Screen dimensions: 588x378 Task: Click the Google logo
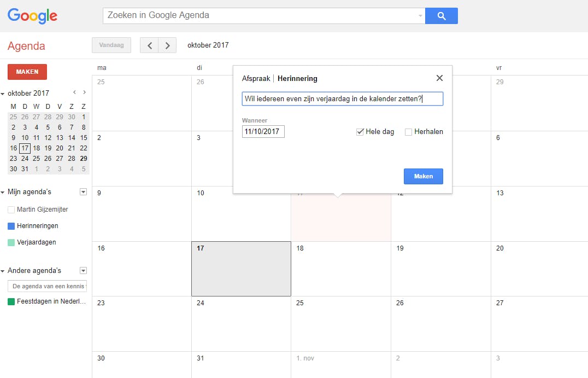[32, 16]
